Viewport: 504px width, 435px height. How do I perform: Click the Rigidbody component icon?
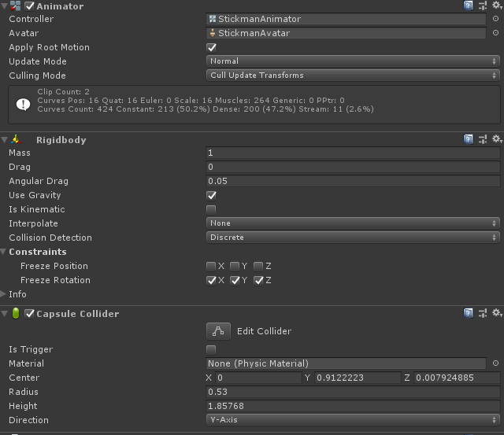pos(16,140)
